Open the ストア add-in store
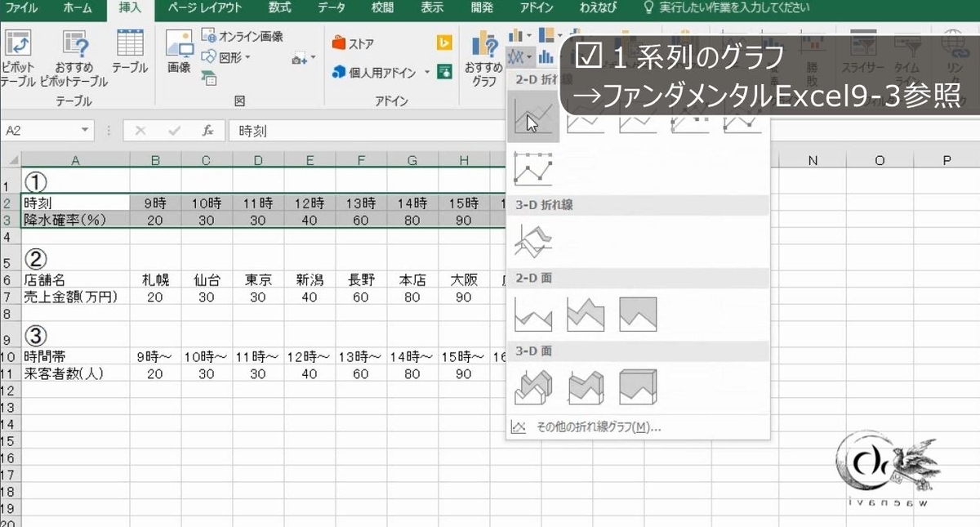Image resolution: width=980 pixels, height=527 pixels. coord(353,43)
